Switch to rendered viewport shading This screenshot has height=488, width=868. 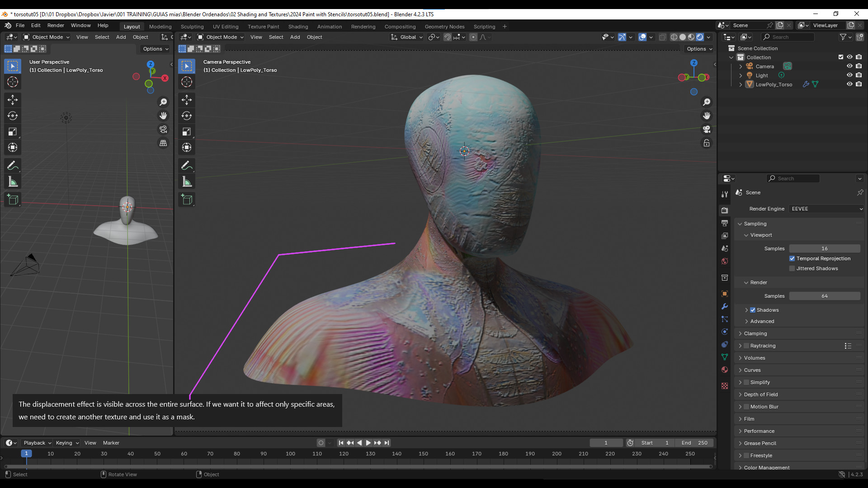tap(700, 37)
